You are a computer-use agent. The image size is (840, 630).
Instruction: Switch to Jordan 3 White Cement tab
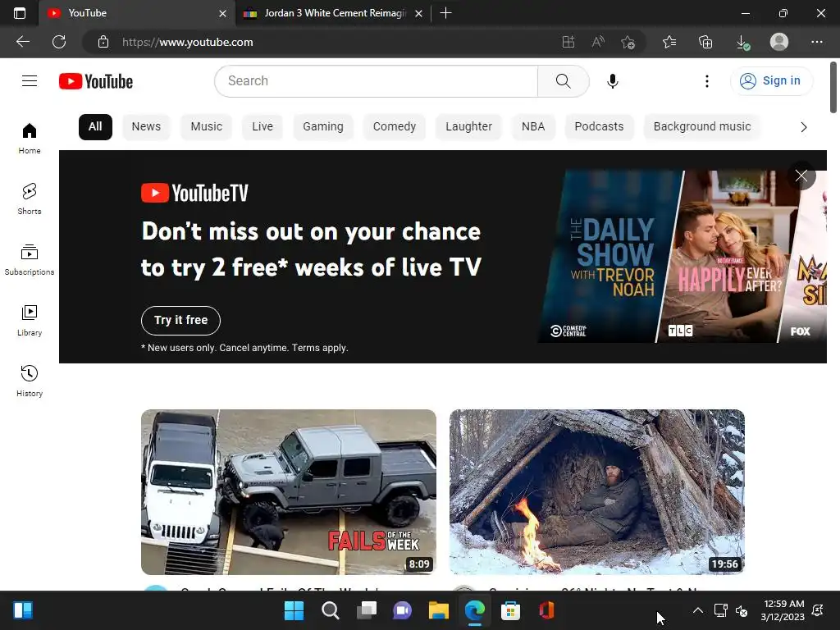(x=333, y=13)
